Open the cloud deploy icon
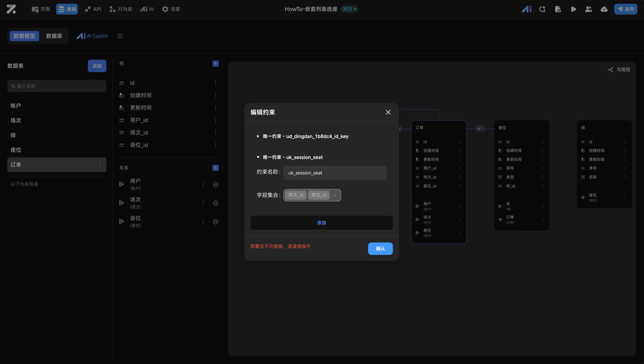The image size is (644, 364). click(604, 9)
